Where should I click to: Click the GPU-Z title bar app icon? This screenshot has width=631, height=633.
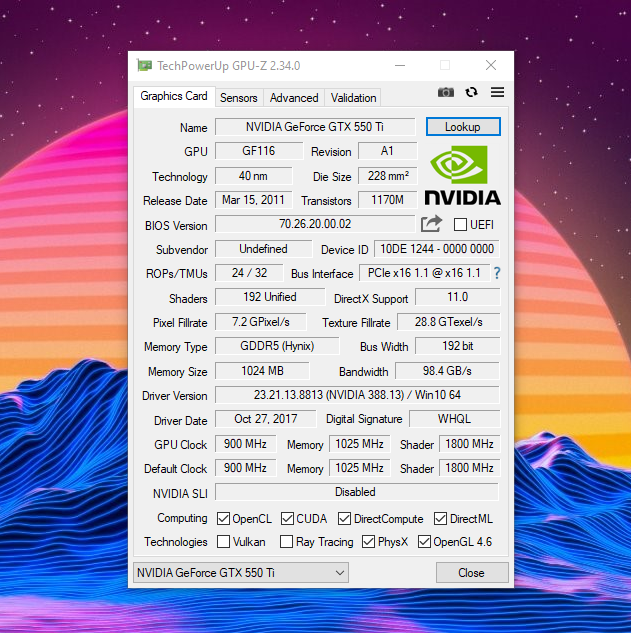[145, 65]
